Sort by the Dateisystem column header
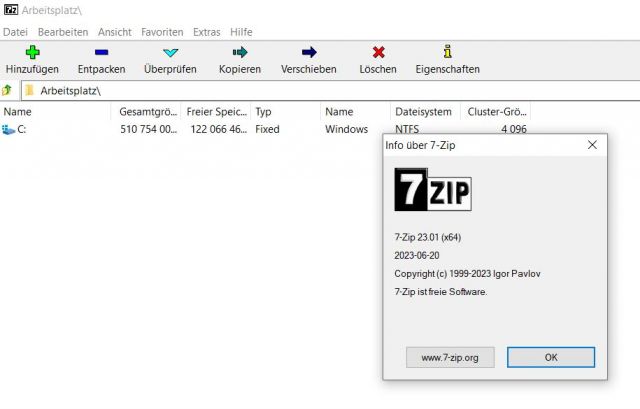This screenshot has height=409, width=640. 425,111
